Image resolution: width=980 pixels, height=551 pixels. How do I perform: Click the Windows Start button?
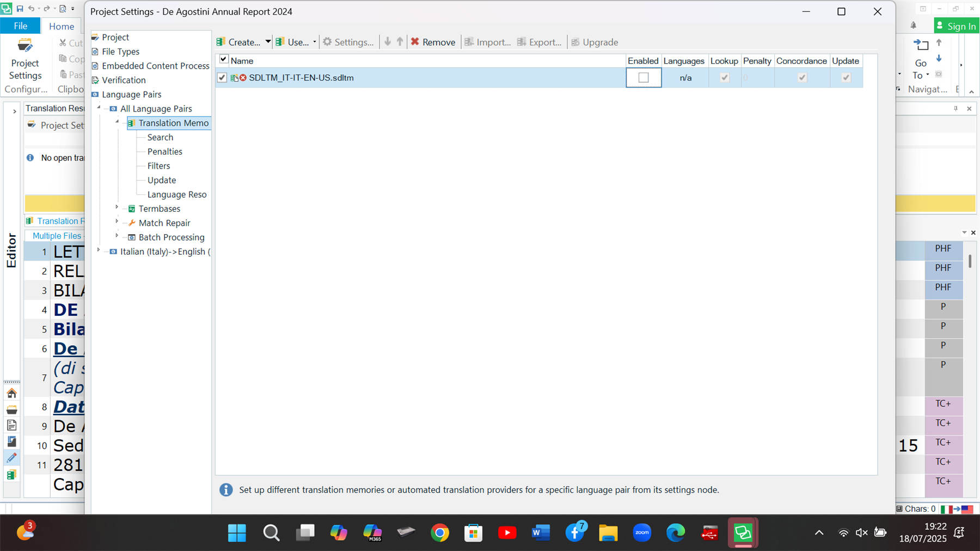pos(237,532)
